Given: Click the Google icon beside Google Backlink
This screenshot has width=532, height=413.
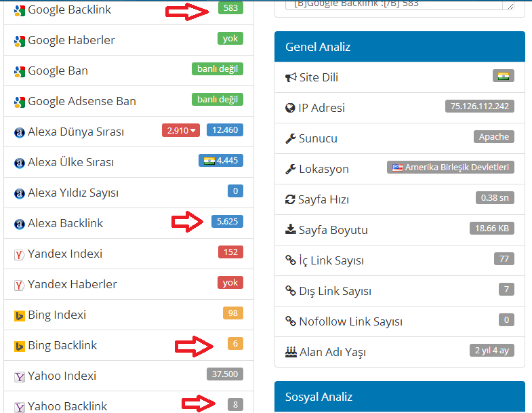Looking at the screenshot, I should coord(20,11).
